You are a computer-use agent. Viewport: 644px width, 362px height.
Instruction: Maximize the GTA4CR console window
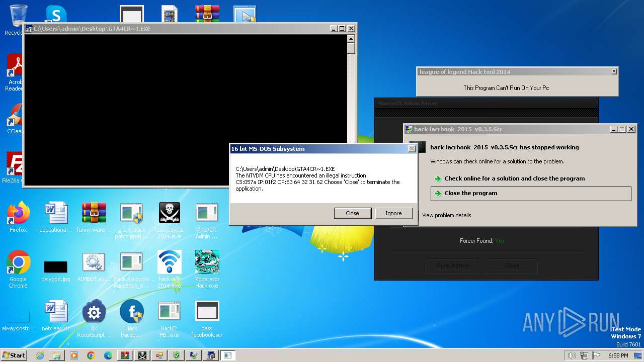(x=342, y=29)
